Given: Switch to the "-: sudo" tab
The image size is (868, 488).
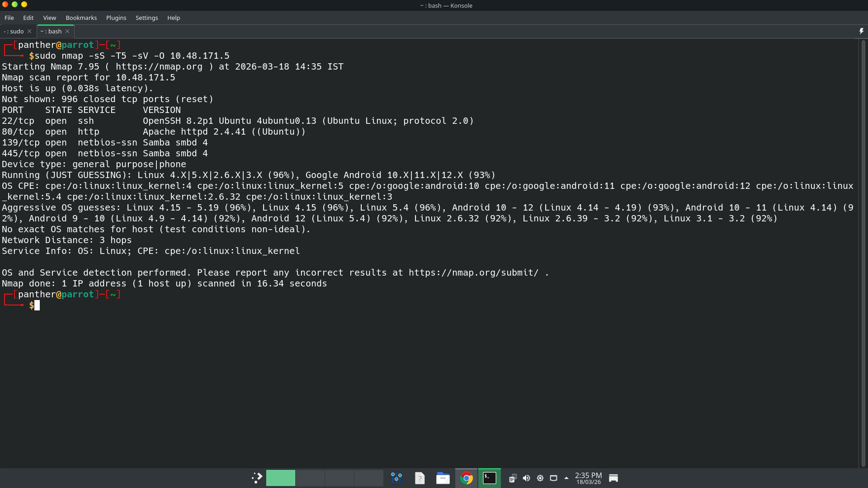Looking at the screenshot, I should point(13,31).
